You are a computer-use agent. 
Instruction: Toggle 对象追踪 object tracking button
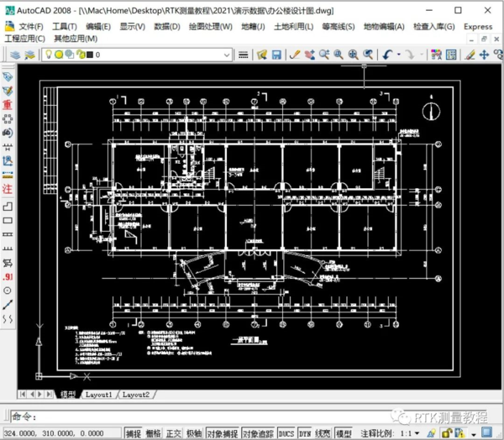258,433
